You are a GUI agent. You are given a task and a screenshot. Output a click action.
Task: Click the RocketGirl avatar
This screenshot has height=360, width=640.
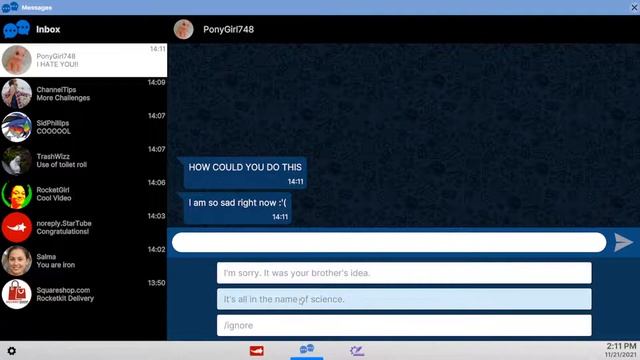tap(17, 194)
